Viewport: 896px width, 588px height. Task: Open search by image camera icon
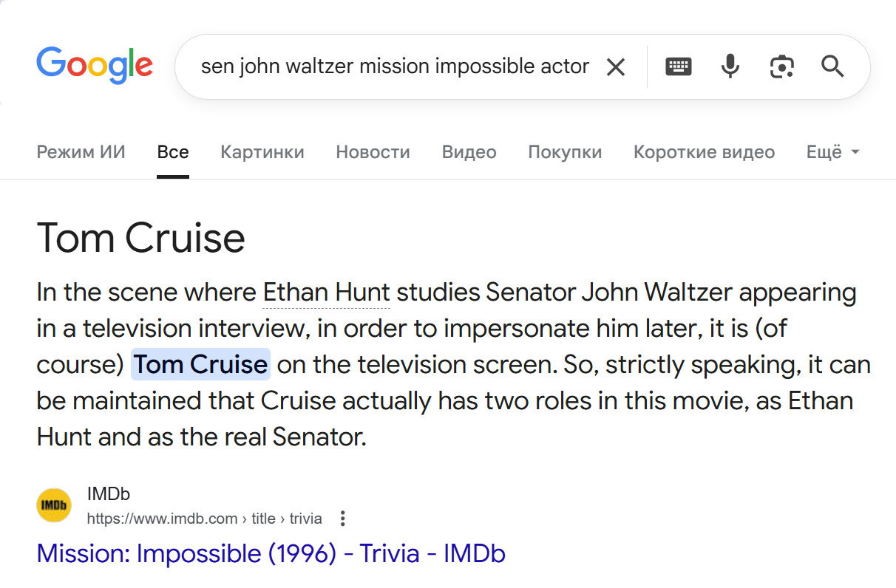click(781, 66)
